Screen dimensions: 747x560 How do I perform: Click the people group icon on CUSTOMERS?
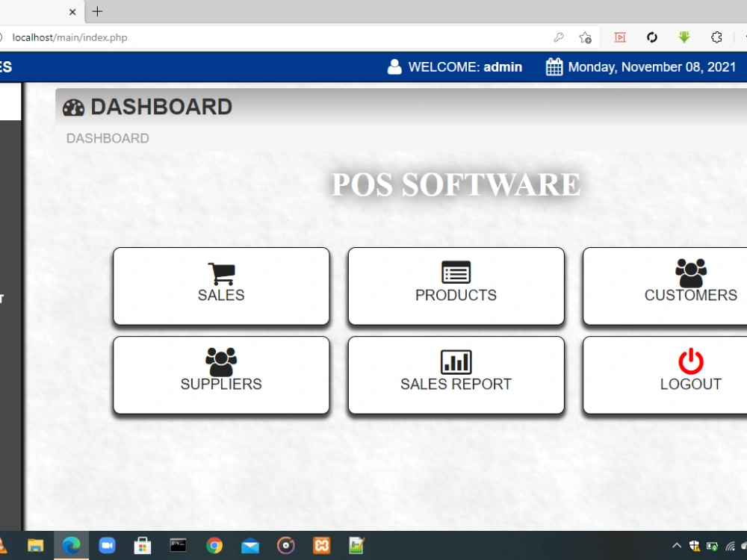691,273
